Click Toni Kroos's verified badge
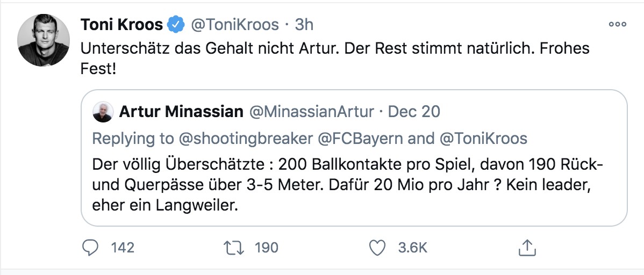This screenshot has height=275, width=644. (176, 25)
